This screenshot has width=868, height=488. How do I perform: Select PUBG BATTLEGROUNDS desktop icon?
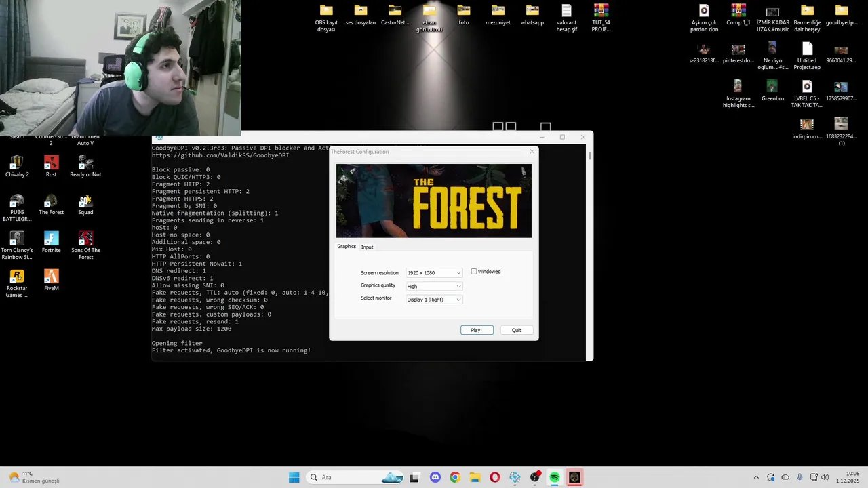[17, 208]
